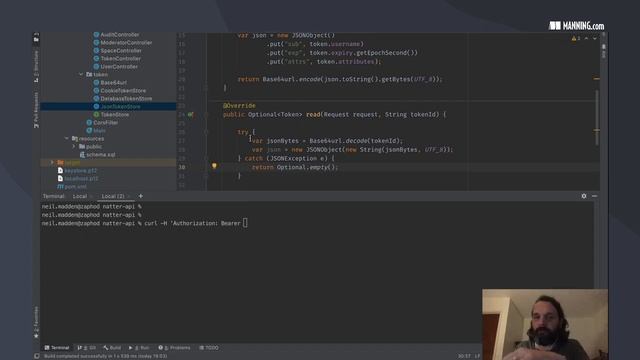Open TokenController class file

[x=120, y=58]
